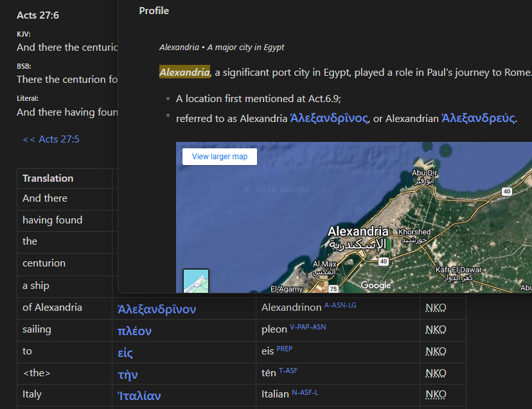Go to previous verse Acts 27:5
The image size is (532, 409).
(51, 139)
